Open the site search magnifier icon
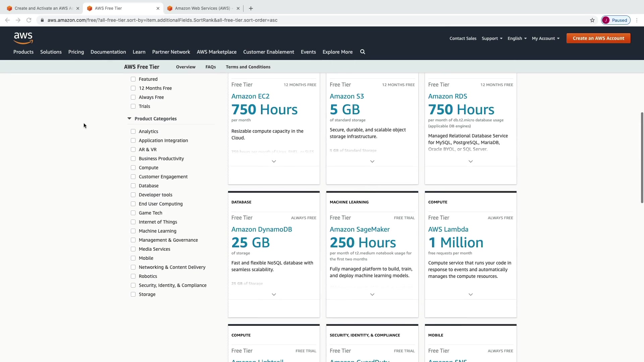The image size is (644, 362). [x=363, y=52]
